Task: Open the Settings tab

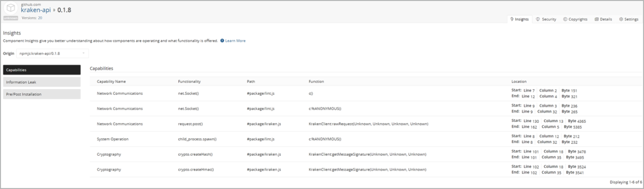Action: (628, 19)
